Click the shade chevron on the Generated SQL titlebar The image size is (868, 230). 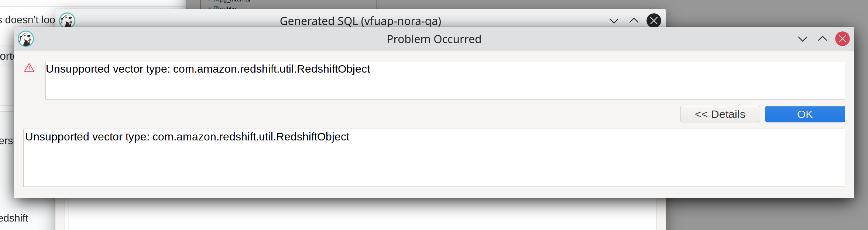click(613, 21)
